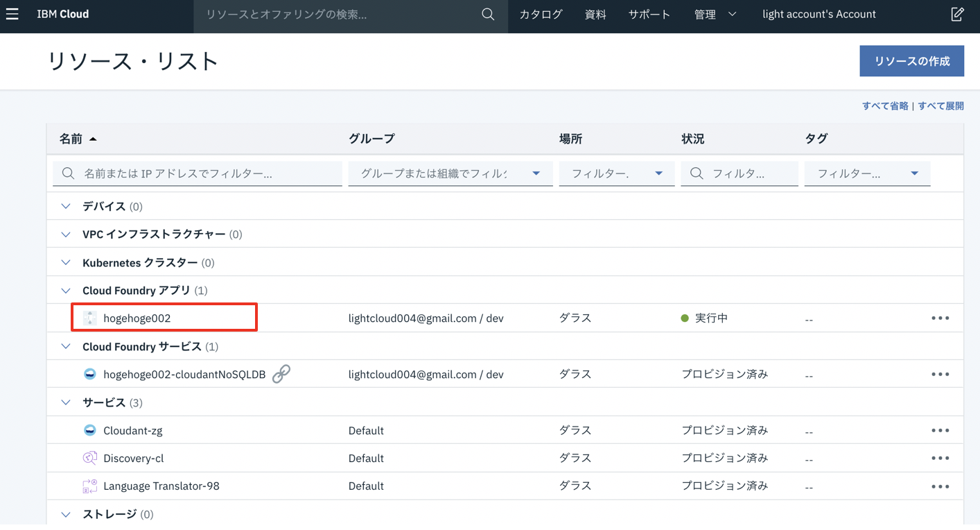Collapse the サービス section
980x530 pixels.
pyautogui.click(x=66, y=402)
